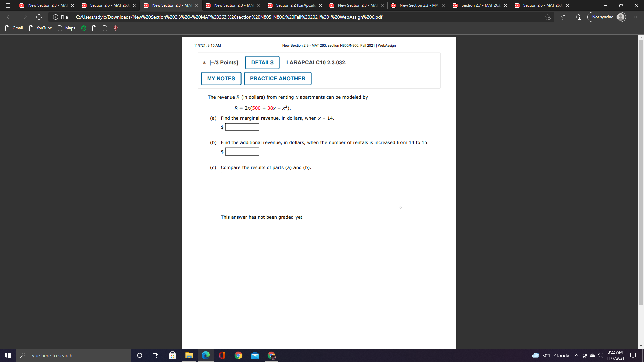644x362 pixels.
Task: Switch to the Section 2.2 LarApCalc tab
Action: point(294,5)
